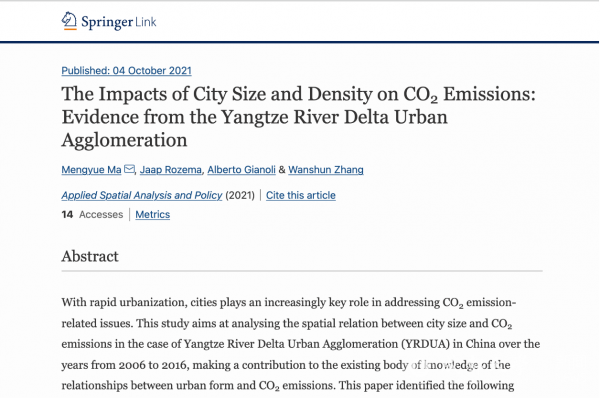Click the YRDUA acronym in the abstract
This screenshot has width=600, height=398.
(425, 344)
